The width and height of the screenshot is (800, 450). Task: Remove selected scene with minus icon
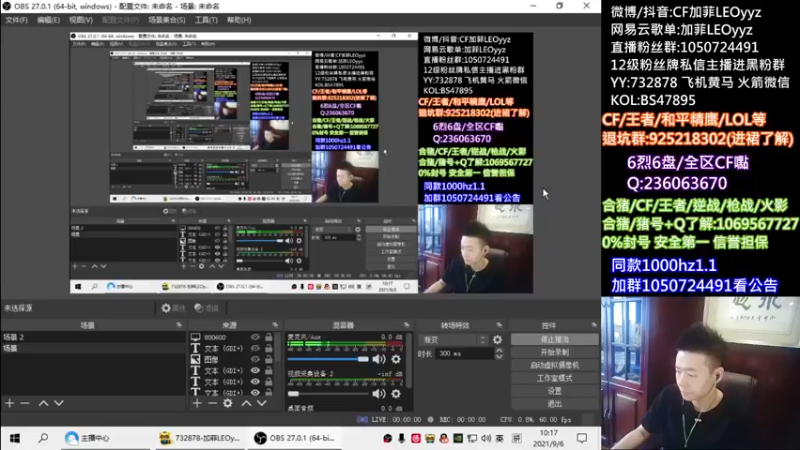tap(24, 403)
